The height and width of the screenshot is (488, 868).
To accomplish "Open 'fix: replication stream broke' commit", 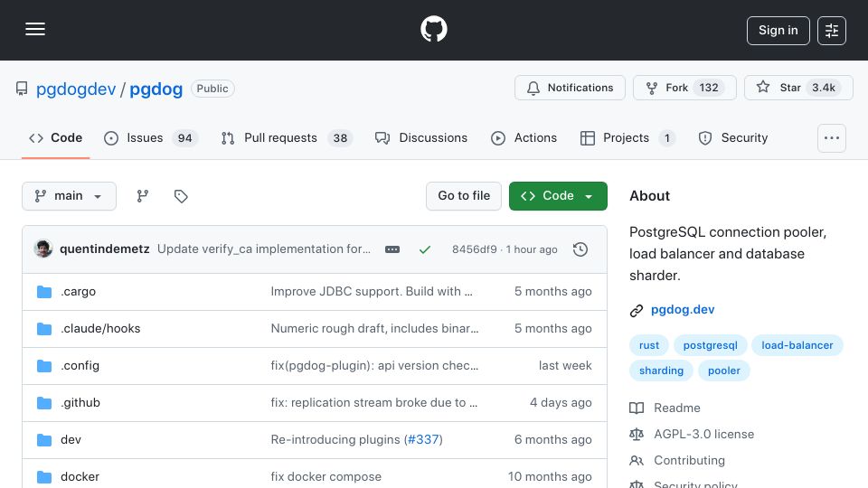I will [374, 403].
